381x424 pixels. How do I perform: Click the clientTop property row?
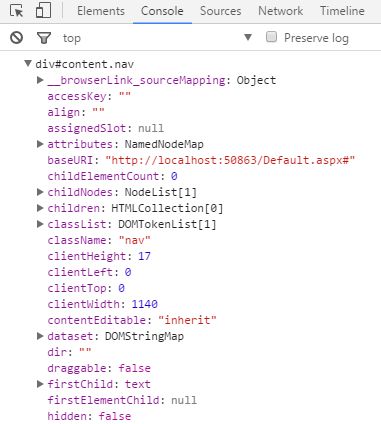(86, 288)
